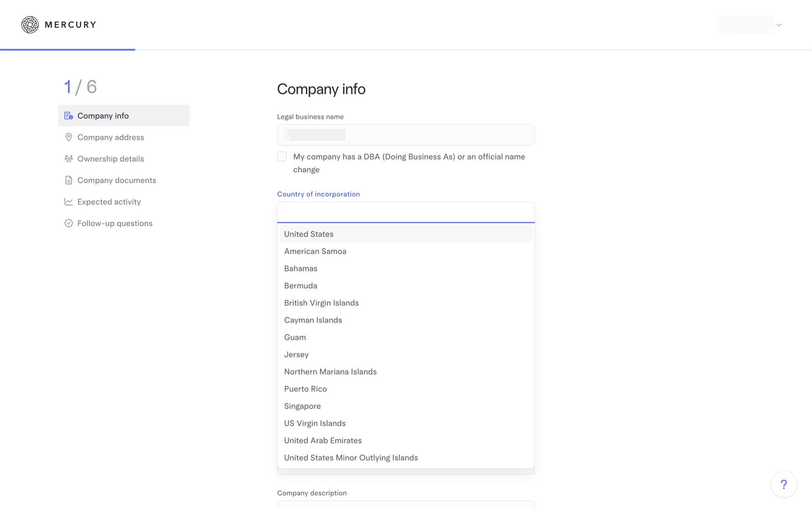The width and height of the screenshot is (812, 508).
Task: Click the Company info sidebar icon
Action: tap(69, 116)
